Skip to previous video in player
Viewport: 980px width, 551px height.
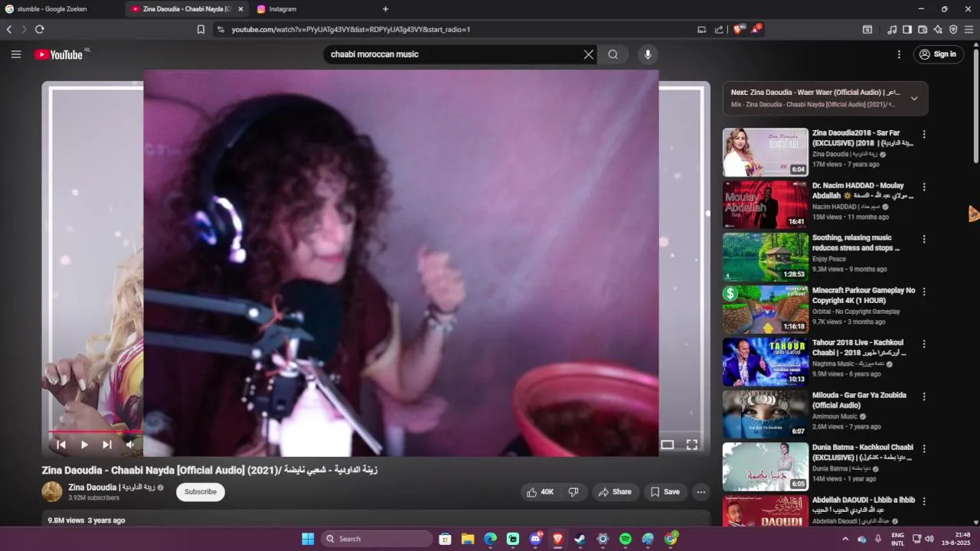coord(61,445)
